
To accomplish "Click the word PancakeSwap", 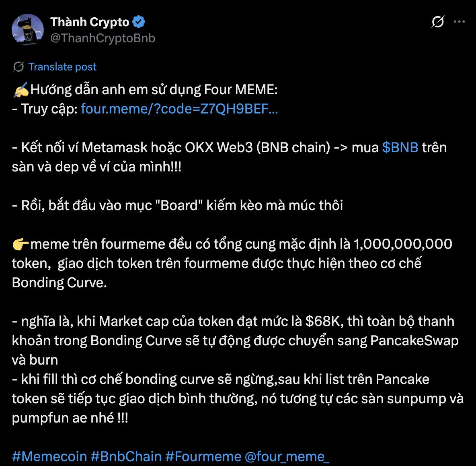I will click(414, 340).
